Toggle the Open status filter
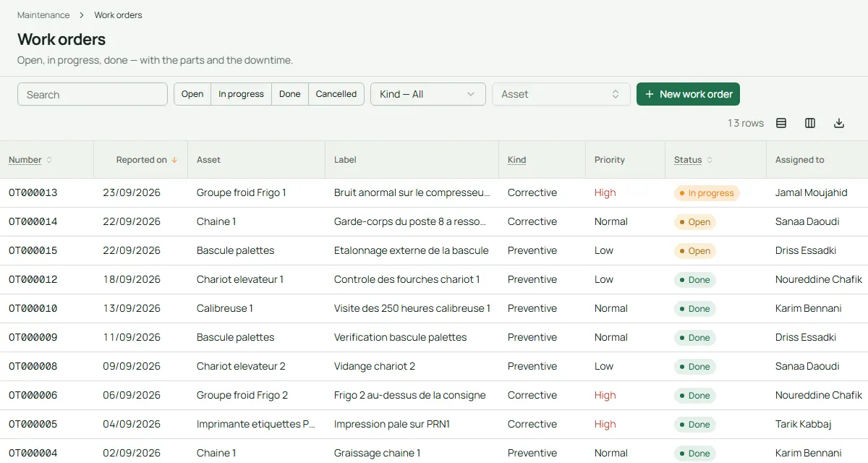This screenshot has width=868, height=463. (x=192, y=94)
